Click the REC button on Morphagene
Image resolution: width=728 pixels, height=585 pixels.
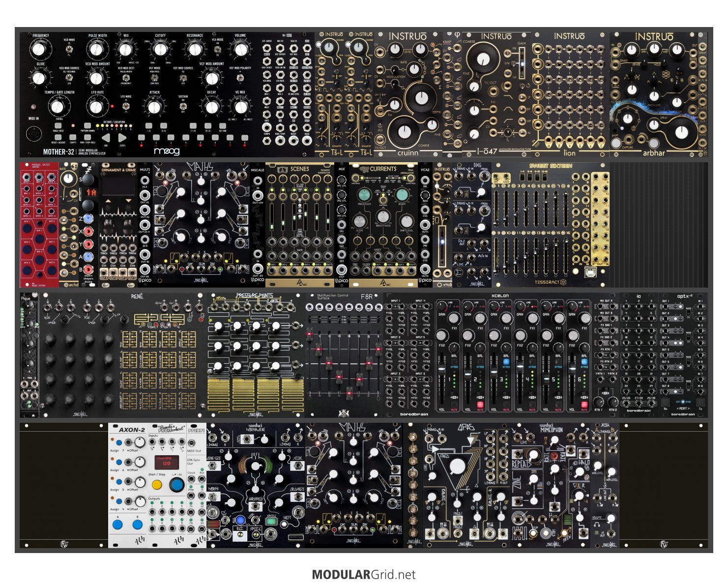pyautogui.click(x=240, y=521)
